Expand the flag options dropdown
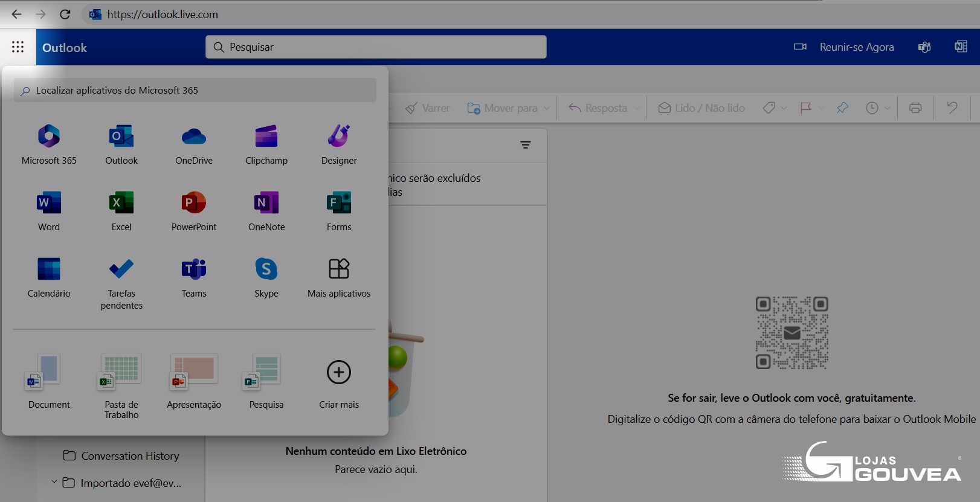Viewport: 980px width, 502px height. pyautogui.click(x=820, y=108)
